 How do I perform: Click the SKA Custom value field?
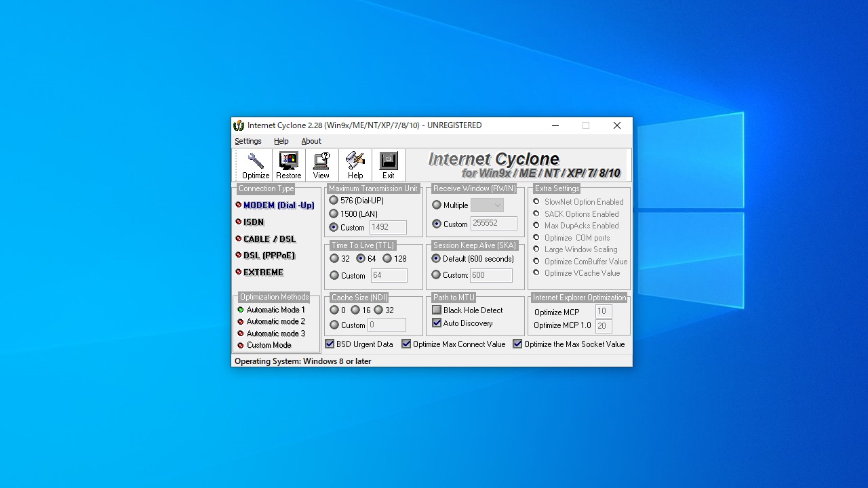pos(491,275)
